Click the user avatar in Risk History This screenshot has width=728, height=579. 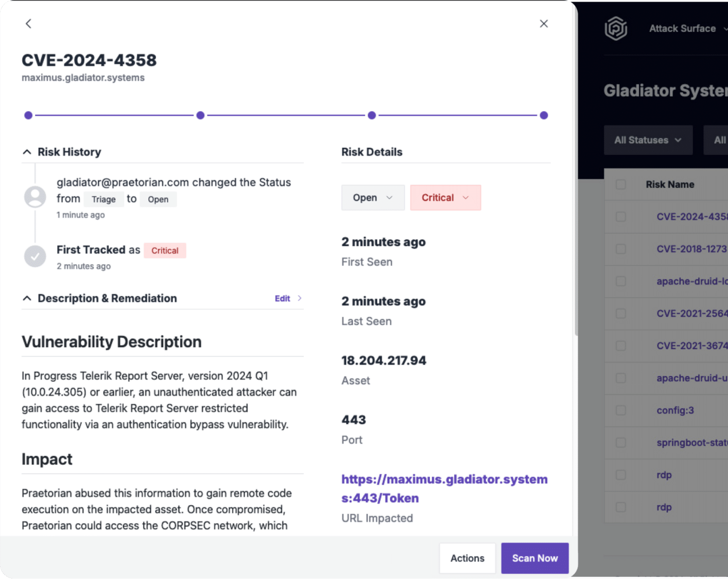(35, 197)
